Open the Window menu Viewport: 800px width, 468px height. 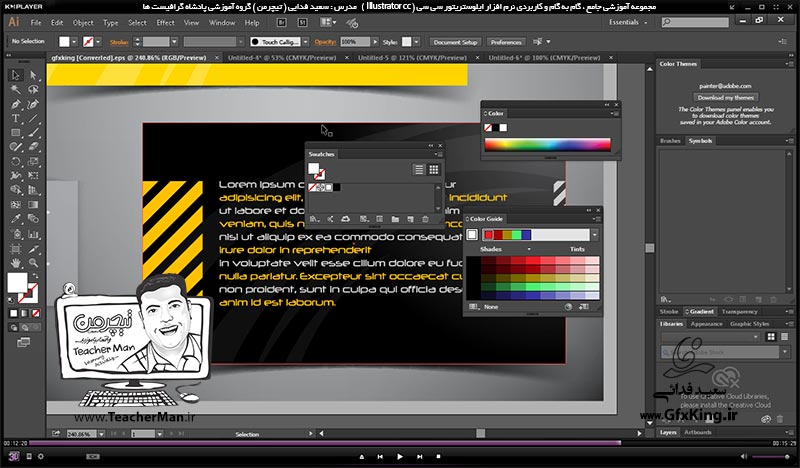click(x=222, y=22)
